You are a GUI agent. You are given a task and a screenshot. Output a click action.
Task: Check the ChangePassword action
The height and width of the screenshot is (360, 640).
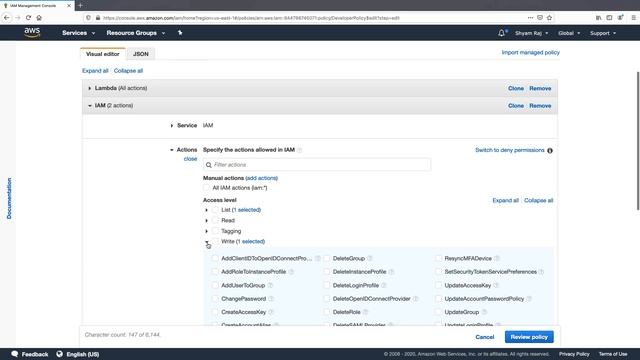[215, 299]
